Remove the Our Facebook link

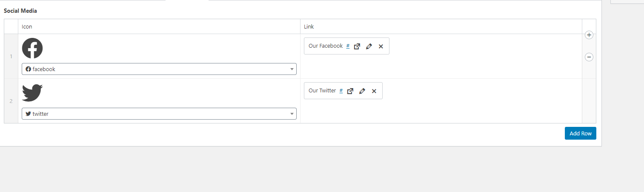point(381,46)
